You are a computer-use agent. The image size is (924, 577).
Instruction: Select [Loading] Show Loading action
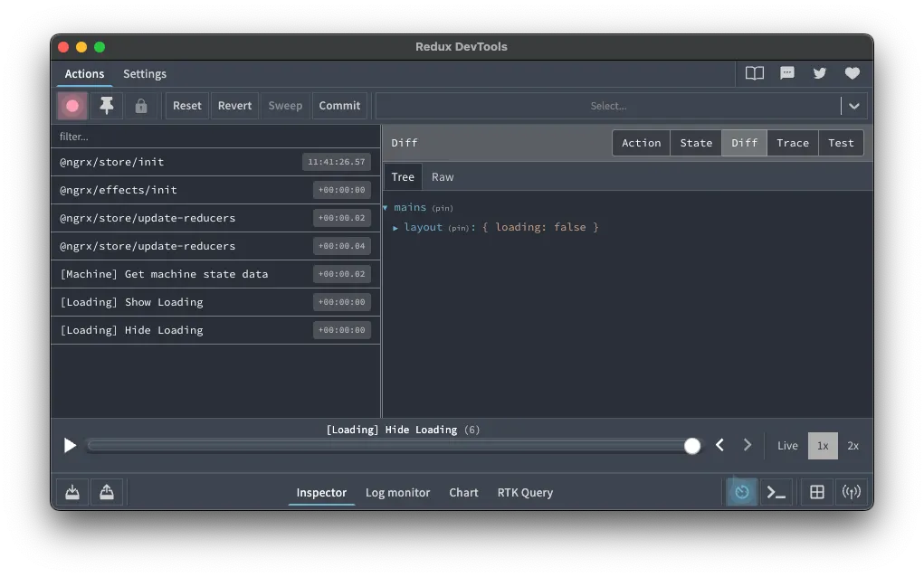pos(215,302)
